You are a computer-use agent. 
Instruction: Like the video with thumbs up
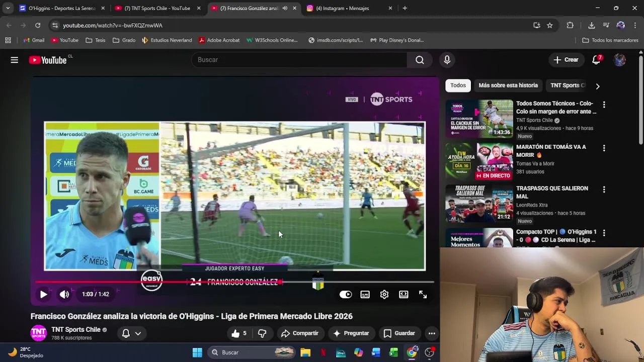point(239,333)
